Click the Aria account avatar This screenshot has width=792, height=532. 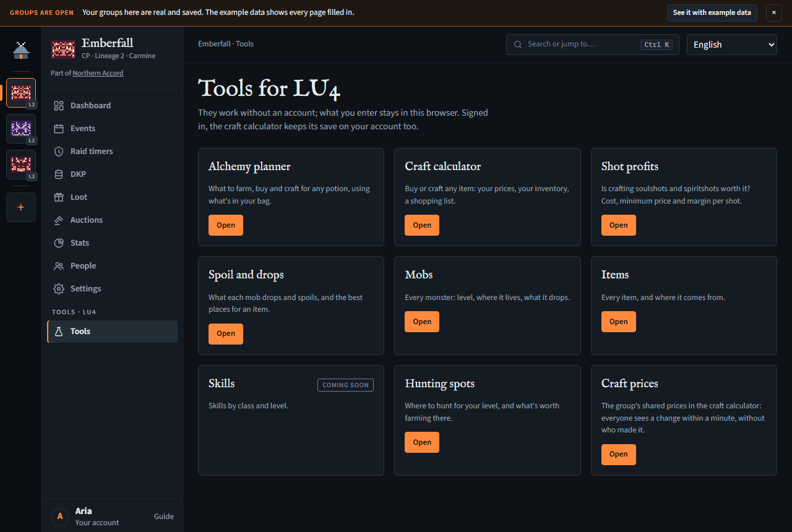coord(59,517)
